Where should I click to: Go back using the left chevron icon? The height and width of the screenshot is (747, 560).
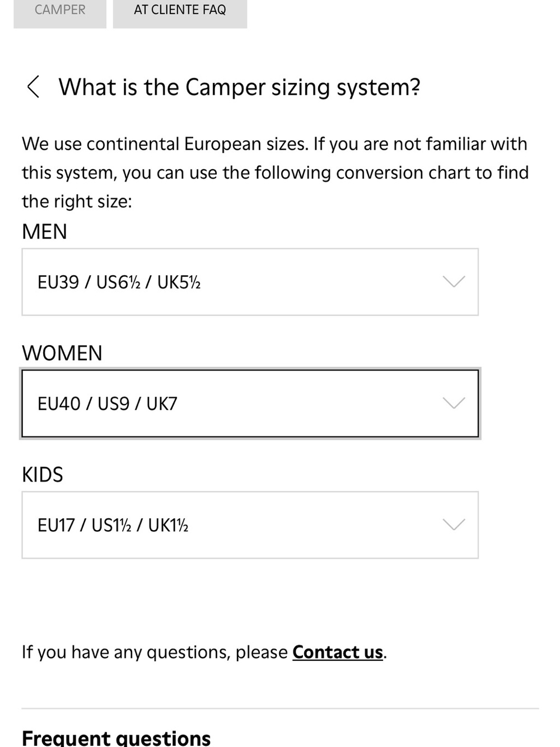click(33, 87)
